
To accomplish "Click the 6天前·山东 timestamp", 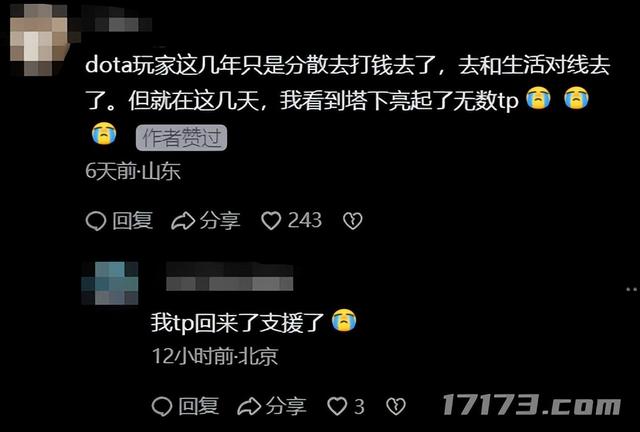I will point(133,171).
